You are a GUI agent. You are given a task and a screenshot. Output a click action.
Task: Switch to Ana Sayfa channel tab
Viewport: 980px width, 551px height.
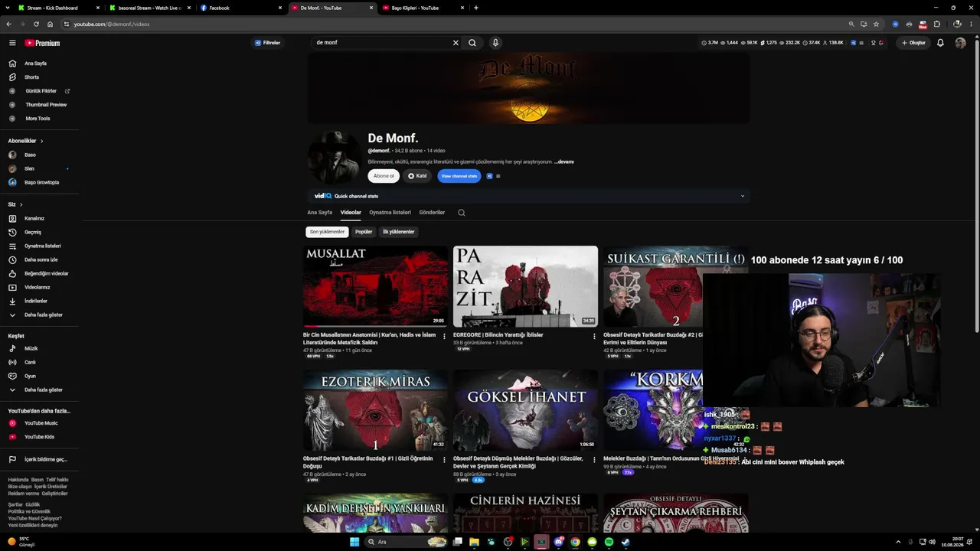320,213
